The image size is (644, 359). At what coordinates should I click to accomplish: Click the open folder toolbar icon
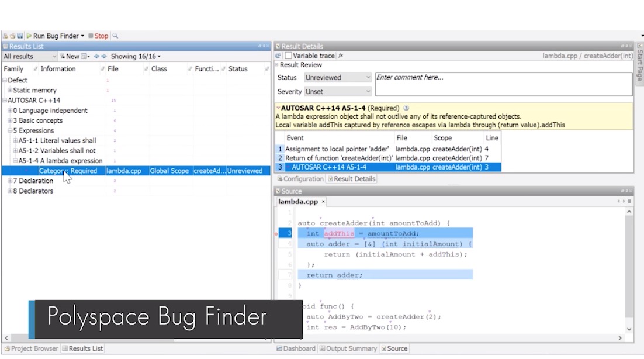(12, 36)
